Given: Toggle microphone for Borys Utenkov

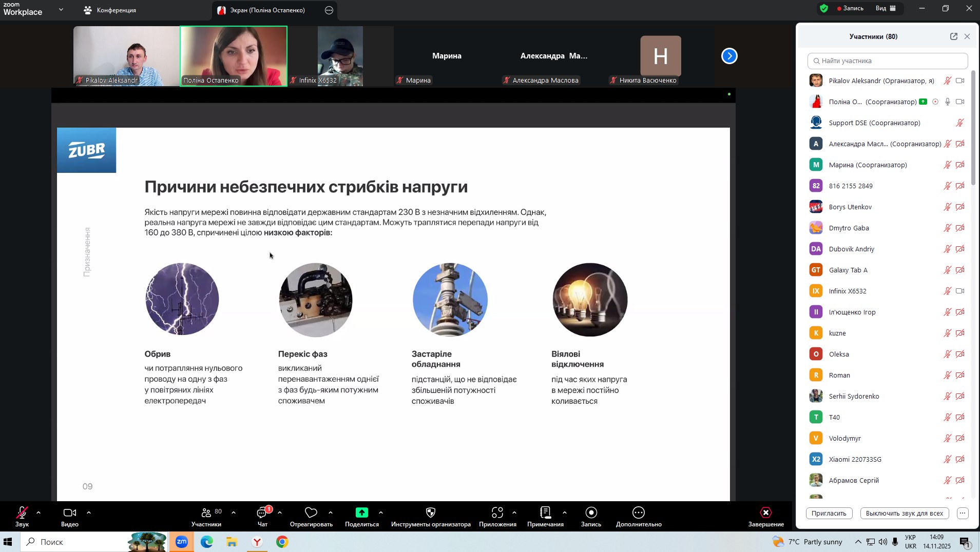Looking at the screenshot, I should point(947,207).
